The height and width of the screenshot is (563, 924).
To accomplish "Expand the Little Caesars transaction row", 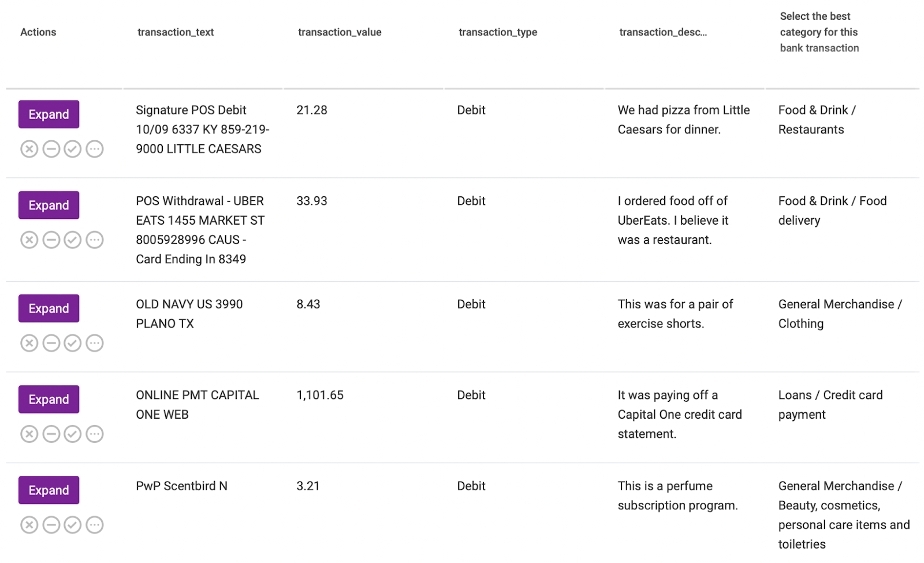I will pos(49,114).
